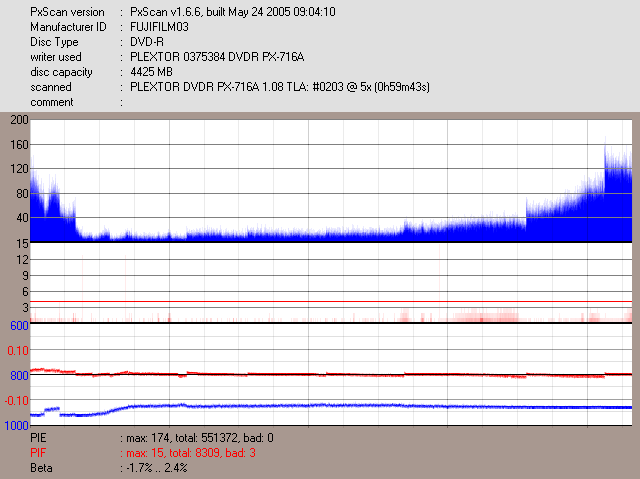Click the blue 1000 axis label
The image size is (640, 479).
coord(17,426)
